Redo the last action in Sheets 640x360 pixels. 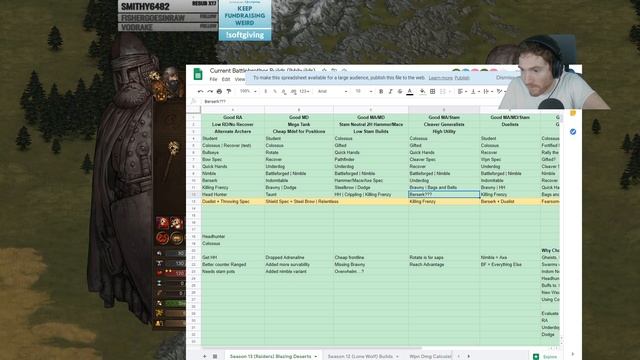(x=210, y=91)
